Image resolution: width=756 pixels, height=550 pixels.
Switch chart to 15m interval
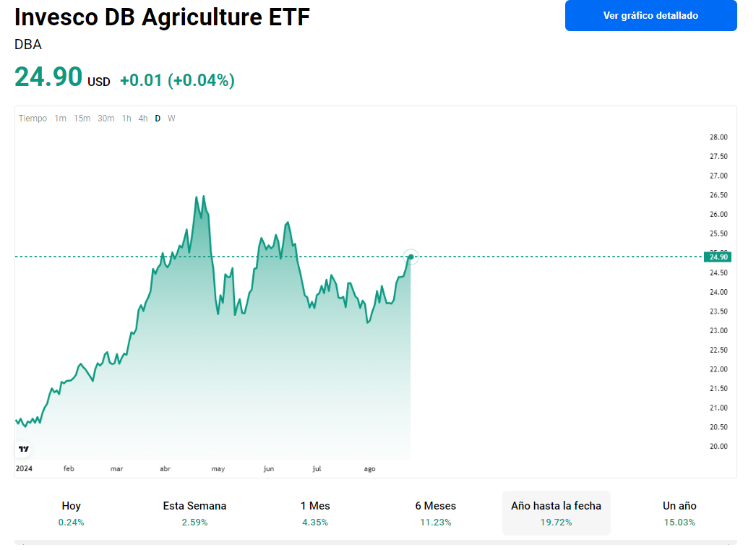coord(82,119)
